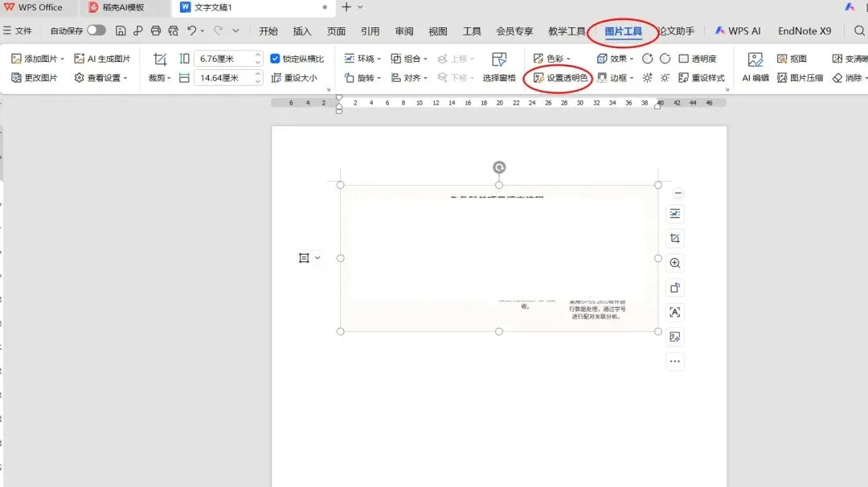Screen dimensions: 868x487
Task: Toggle the 自动保存 auto-save switch
Action: tap(96, 31)
